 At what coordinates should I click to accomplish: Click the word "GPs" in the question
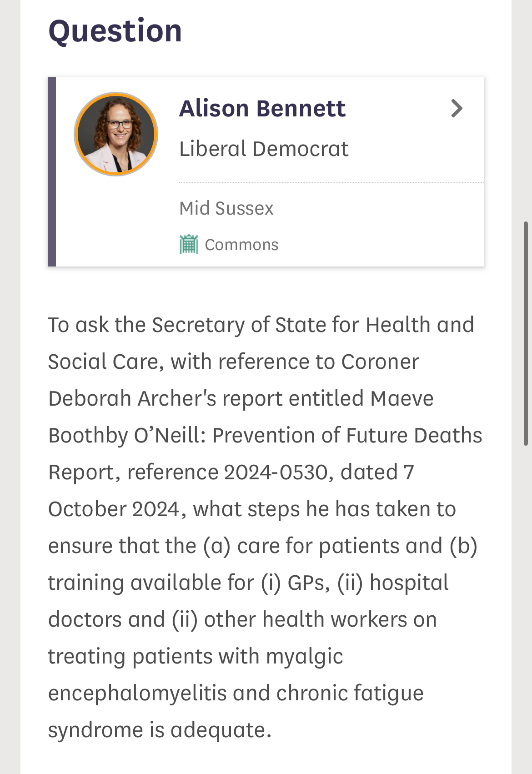point(308,583)
